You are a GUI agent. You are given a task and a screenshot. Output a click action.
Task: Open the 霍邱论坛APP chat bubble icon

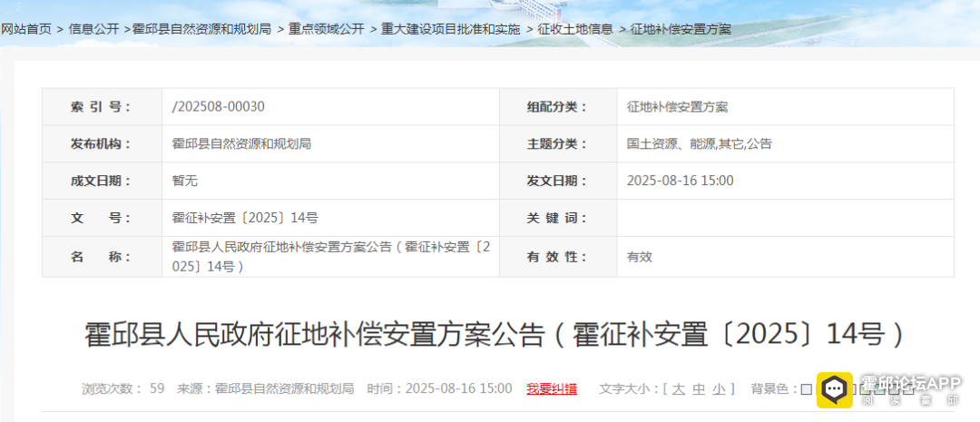(834, 388)
